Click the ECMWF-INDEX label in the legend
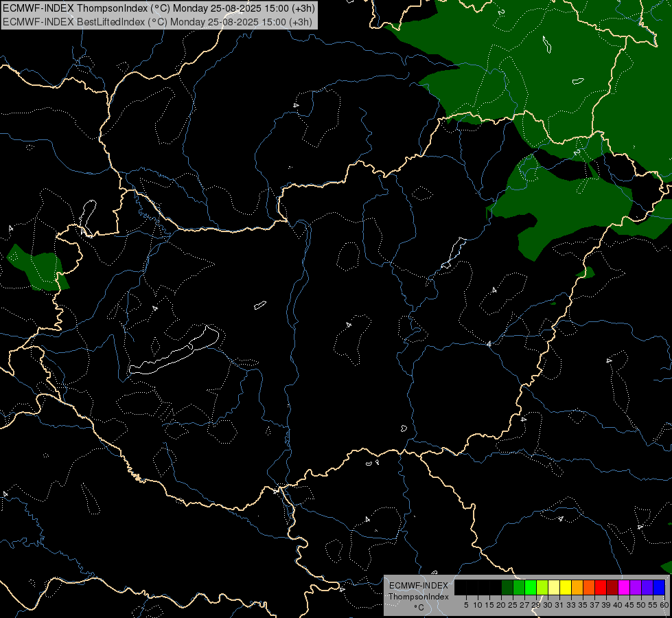This screenshot has height=618, width=672. tap(419, 586)
